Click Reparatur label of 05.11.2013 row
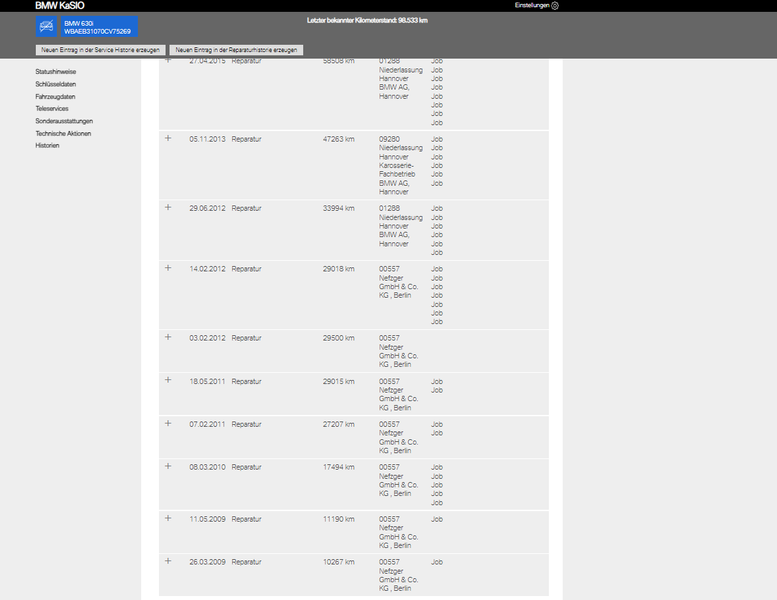777x600 pixels. [x=246, y=139]
